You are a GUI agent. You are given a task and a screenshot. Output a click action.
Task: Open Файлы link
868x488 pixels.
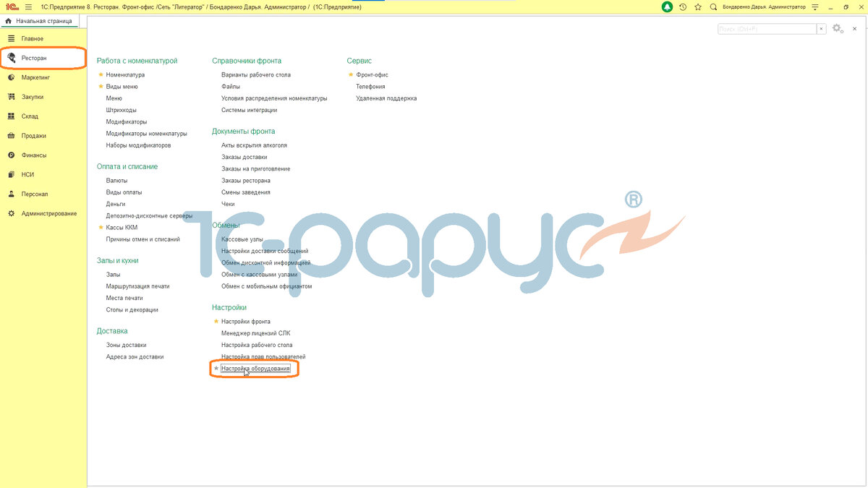pos(231,86)
